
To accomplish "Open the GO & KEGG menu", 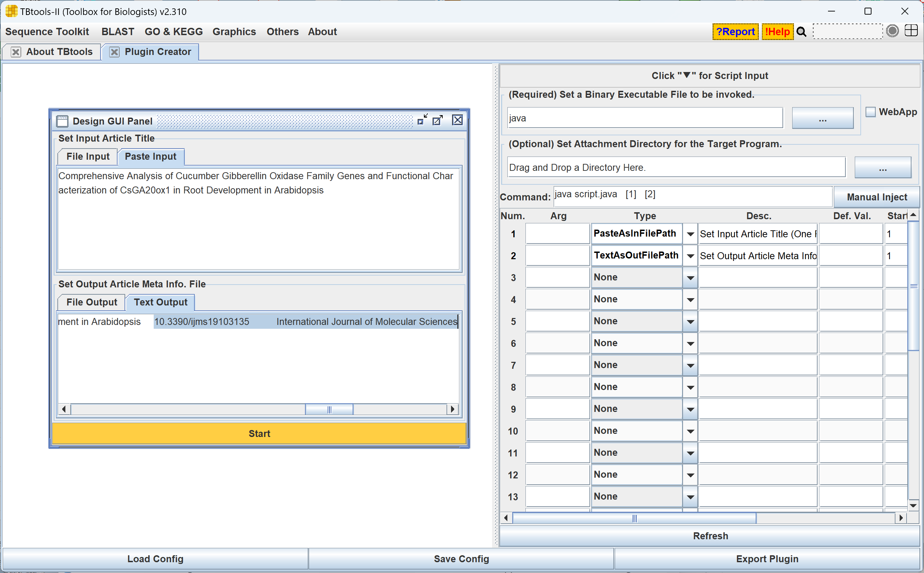I will point(174,32).
